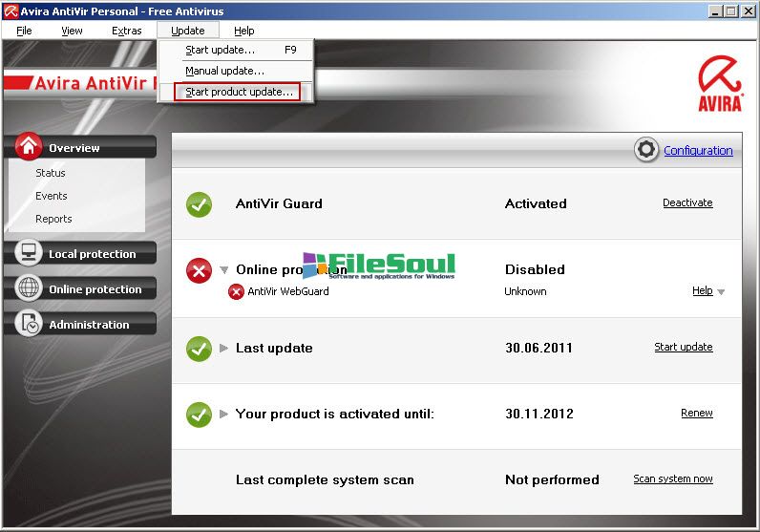
Task: Select Start product update menu entry
Action: [239, 93]
